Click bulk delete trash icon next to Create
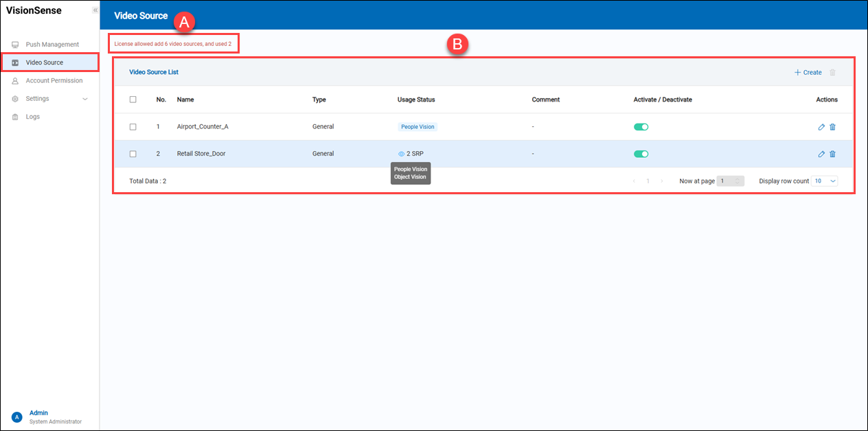Screen dimensions: 868x431 click(833, 72)
